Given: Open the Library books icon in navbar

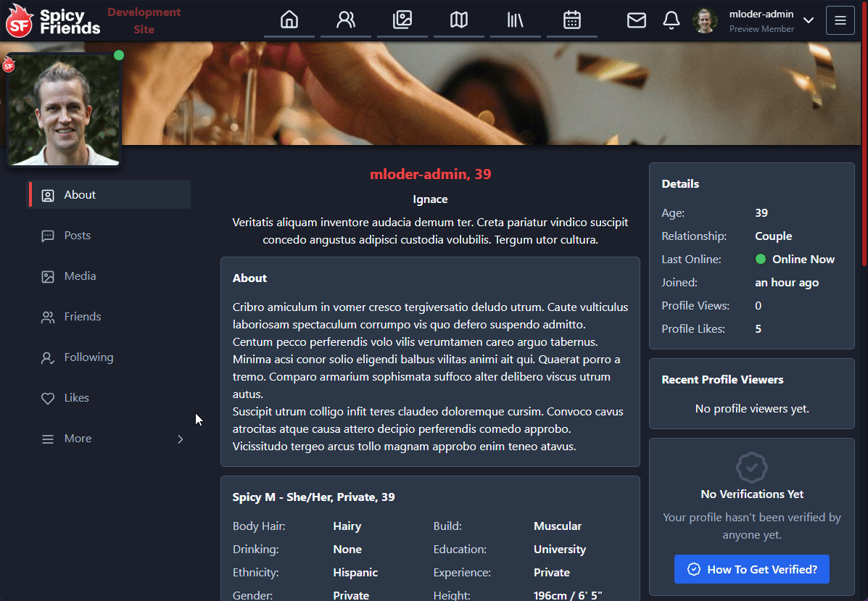Looking at the screenshot, I should [516, 20].
